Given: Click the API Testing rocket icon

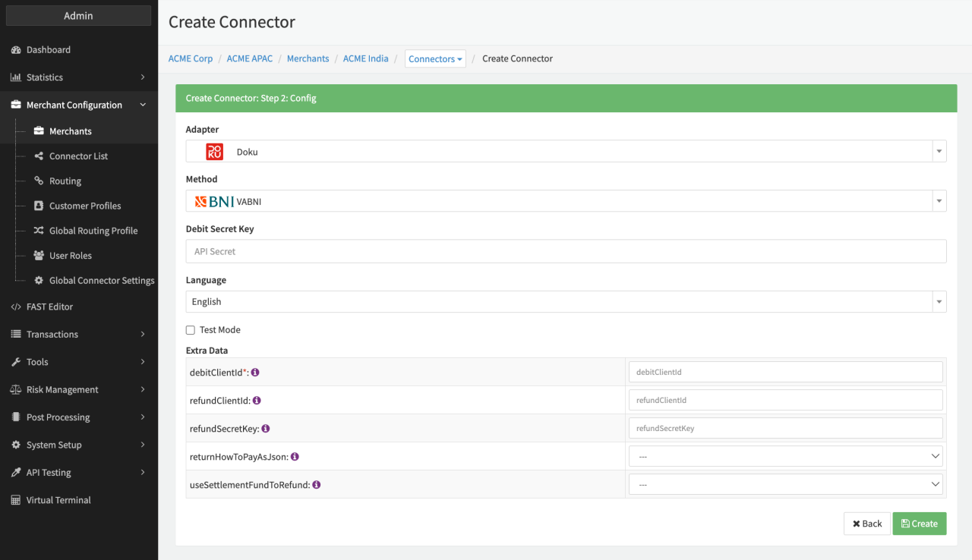Looking at the screenshot, I should tap(16, 473).
